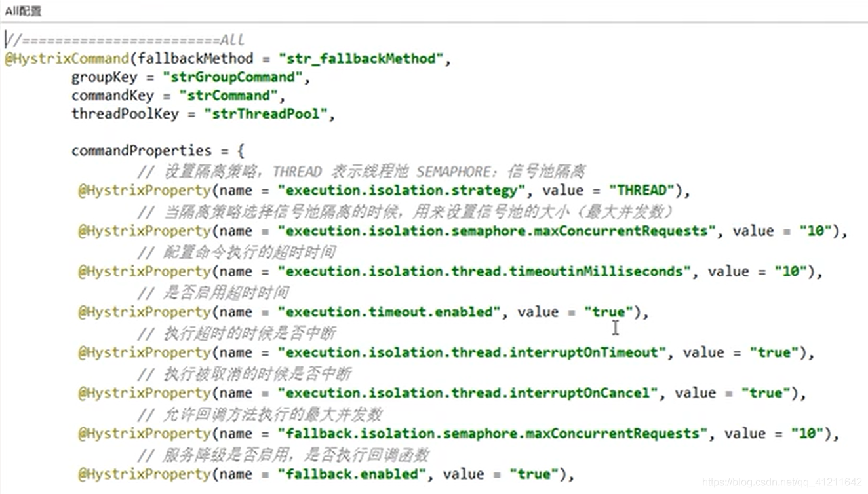
Task: Click the "//=====ALL" comment line
Action: (x=125, y=40)
